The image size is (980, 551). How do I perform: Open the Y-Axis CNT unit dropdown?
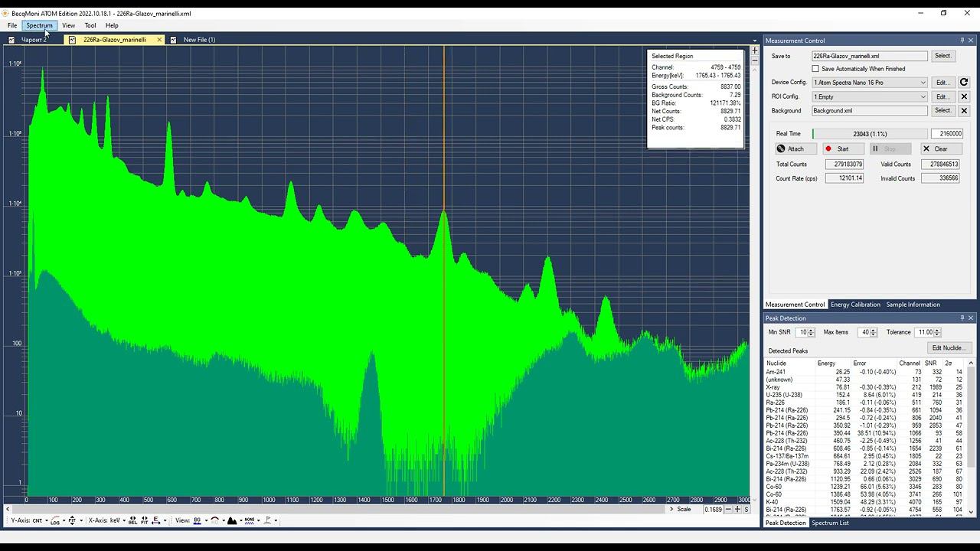[39, 520]
